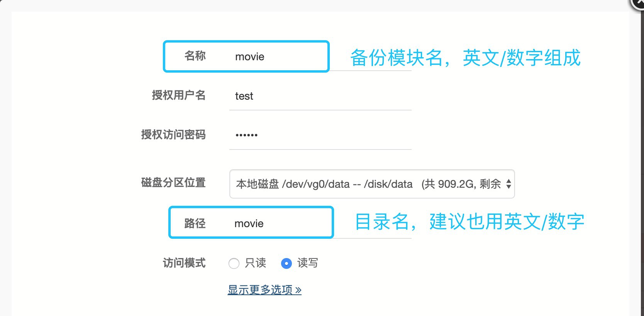
Task: Select the 读写 radio button
Action: pyautogui.click(x=286, y=263)
